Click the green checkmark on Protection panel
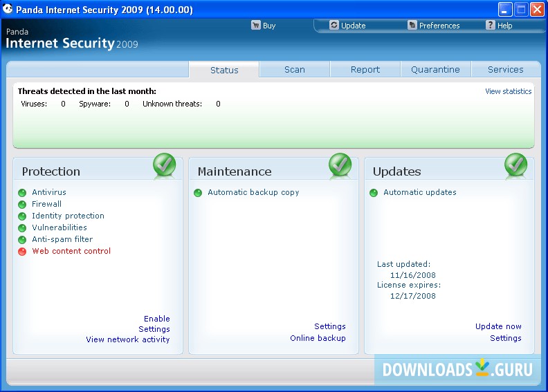The width and height of the screenshot is (548, 392). pyautogui.click(x=164, y=165)
